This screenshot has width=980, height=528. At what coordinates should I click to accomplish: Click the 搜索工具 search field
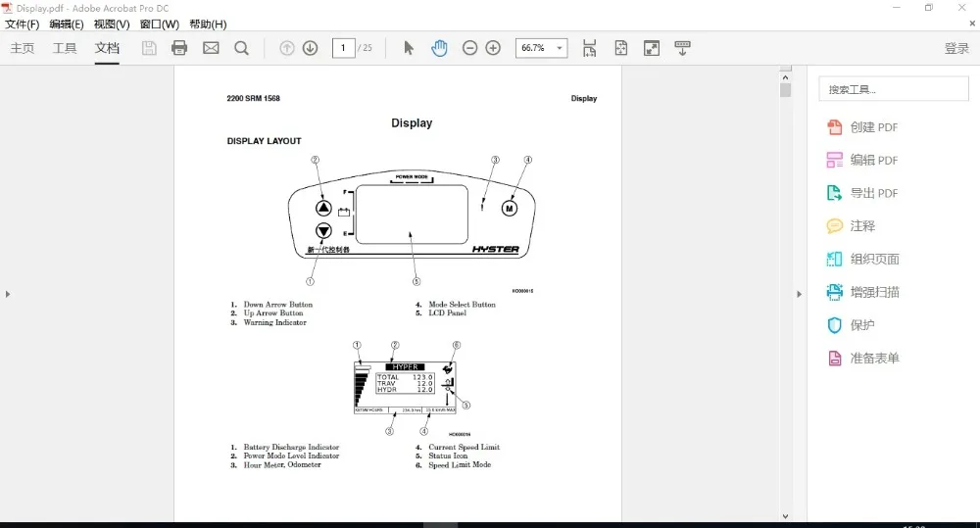coord(893,89)
